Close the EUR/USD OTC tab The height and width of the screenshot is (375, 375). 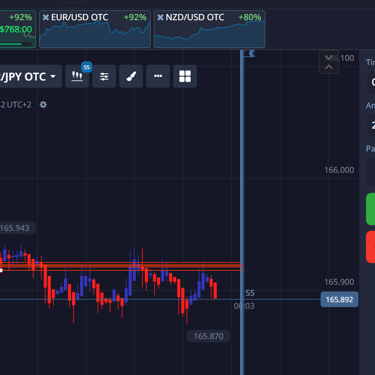coord(46,17)
